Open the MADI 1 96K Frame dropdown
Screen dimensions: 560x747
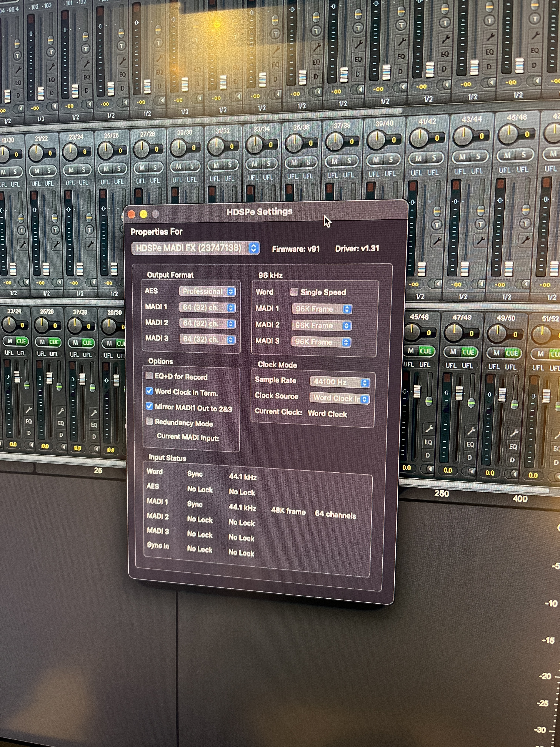(x=322, y=309)
